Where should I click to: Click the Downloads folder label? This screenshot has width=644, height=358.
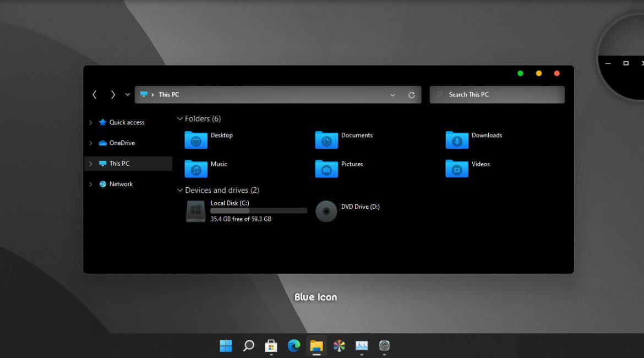[487, 135]
